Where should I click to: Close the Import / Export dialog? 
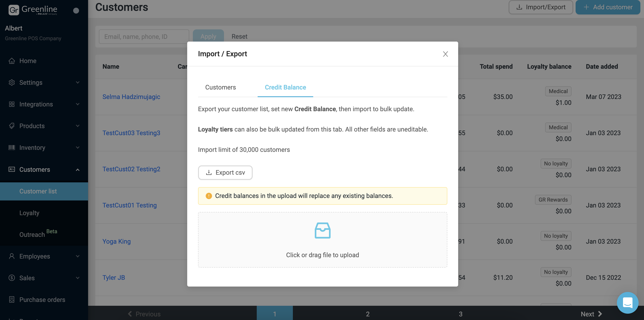tap(445, 54)
